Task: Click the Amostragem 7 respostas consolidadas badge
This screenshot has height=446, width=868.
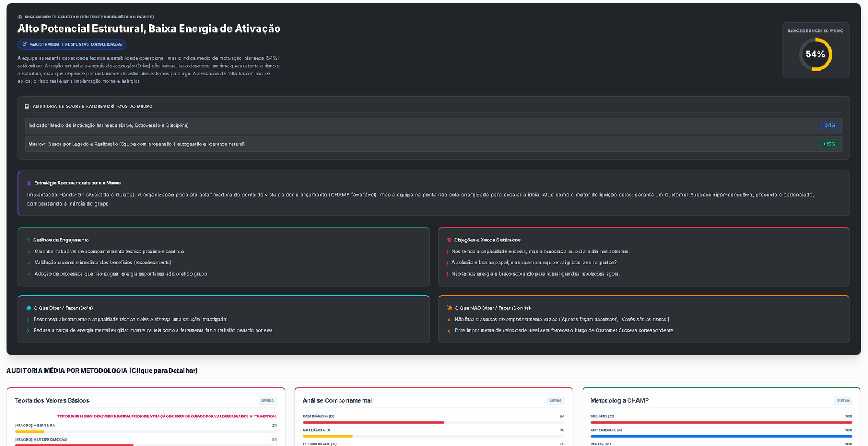Action: (72, 44)
